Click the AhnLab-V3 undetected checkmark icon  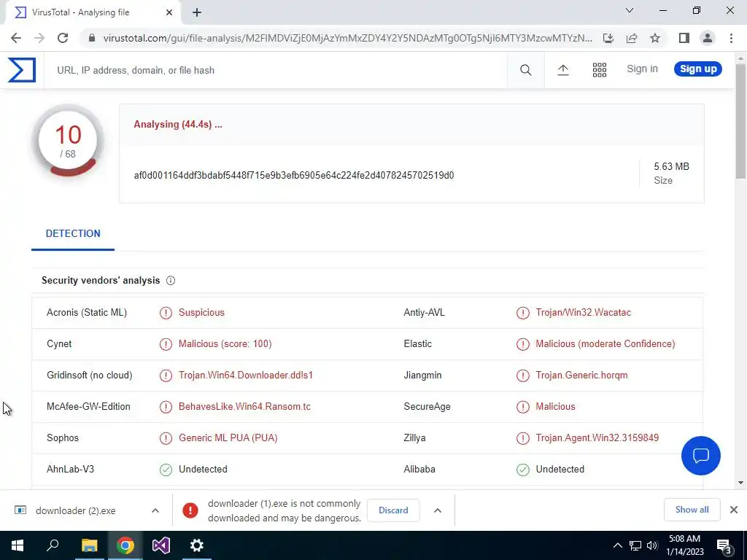tap(166, 470)
